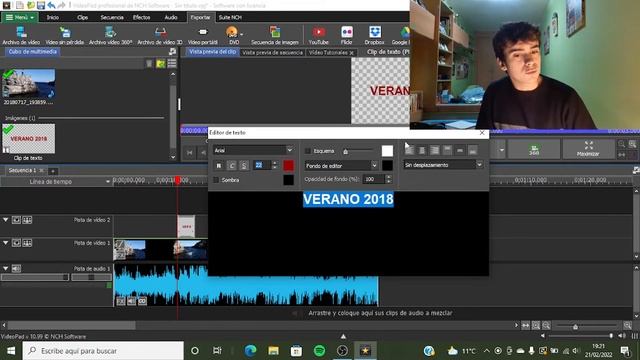The height and width of the screenshot is (360, 640).
Task: Select VERANO 2018 text clip thumbnail
Action: [x=29, y=139]
